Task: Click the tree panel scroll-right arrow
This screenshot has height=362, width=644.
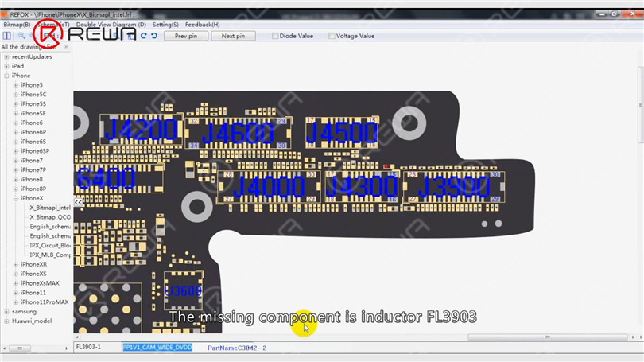Action: (66, 348)
